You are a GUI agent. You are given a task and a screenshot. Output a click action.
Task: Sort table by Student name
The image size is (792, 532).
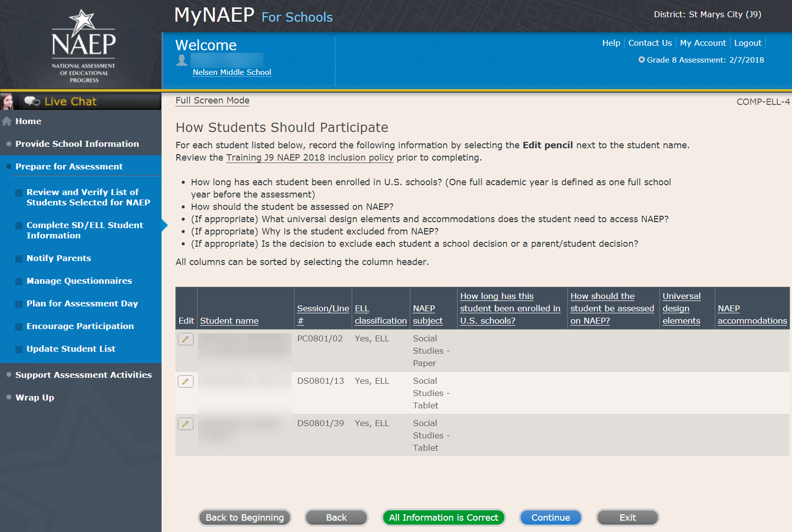point(230,321)
